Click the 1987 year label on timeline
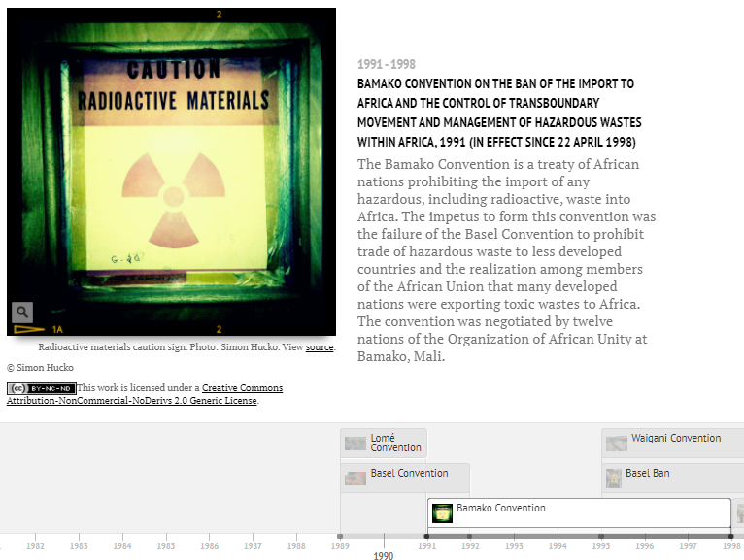This screenshot has width=744, height=560. tap(253, 545)
